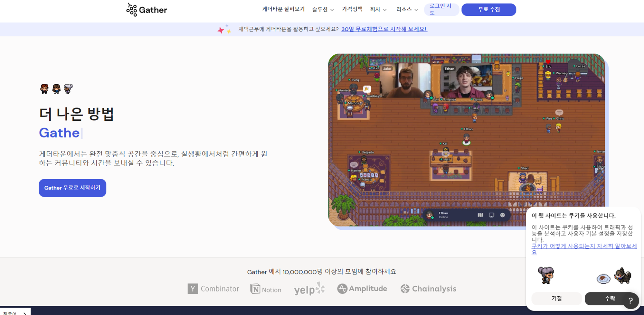Expand the 솔루션 dropdown menu
Image resolution: width=644 pixels, height=315 pixels.
tap(323, 10)
